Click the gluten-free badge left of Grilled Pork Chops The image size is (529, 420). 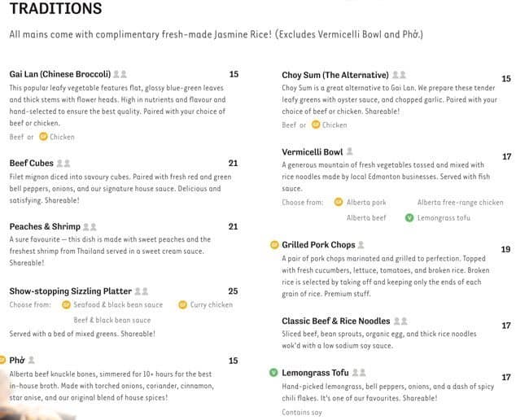(274, 244)
